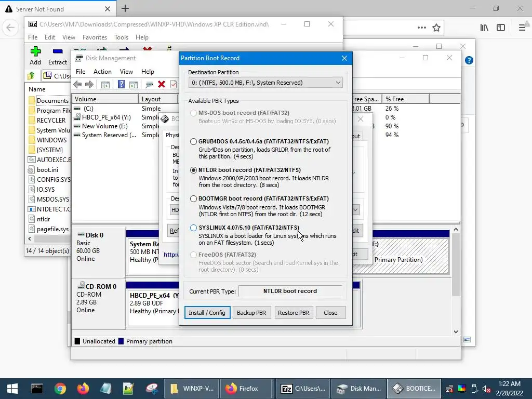Open Action menu in Disk Management
This screenshot has height=399, width=532.
point(102,72)
